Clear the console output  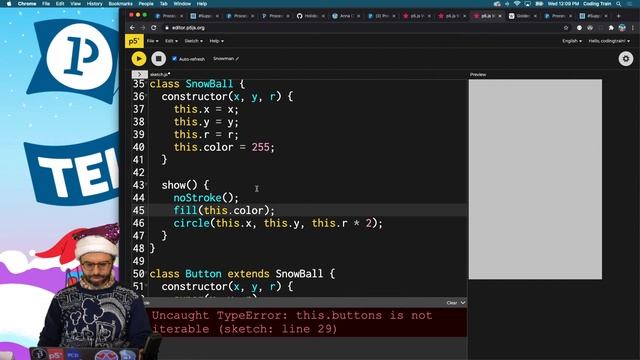click(451, 303)
